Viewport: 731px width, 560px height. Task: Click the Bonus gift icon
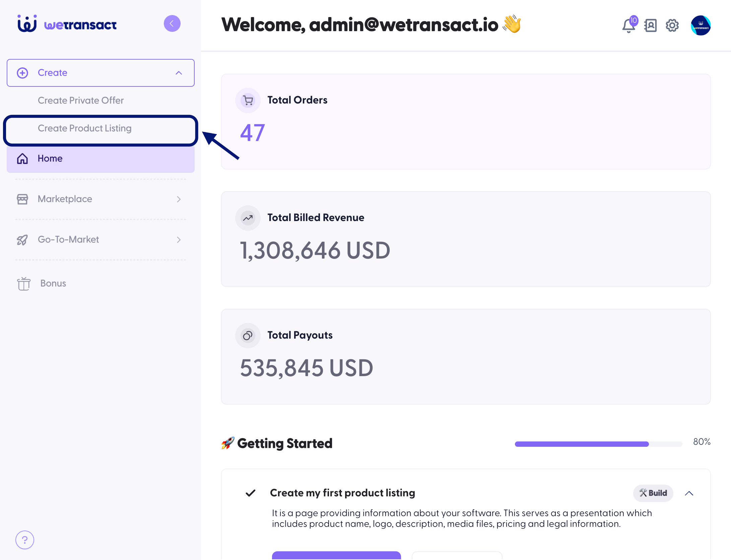click(23, 283)
